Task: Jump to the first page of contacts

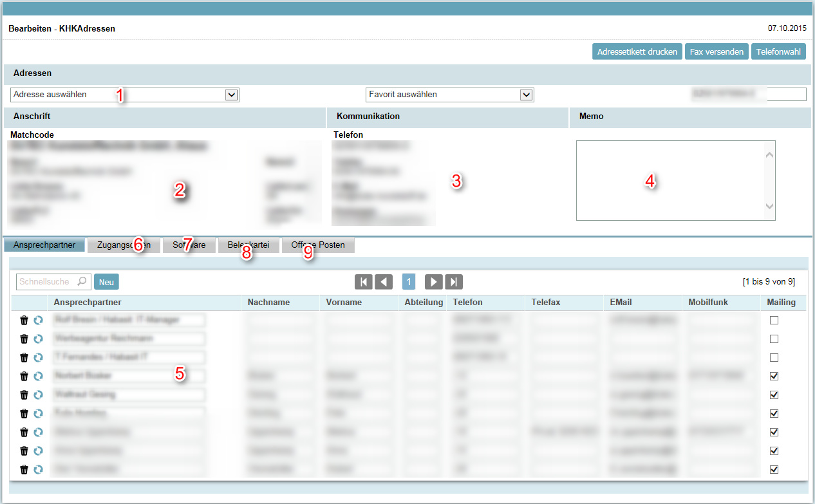Action: [x=363, y=281]
